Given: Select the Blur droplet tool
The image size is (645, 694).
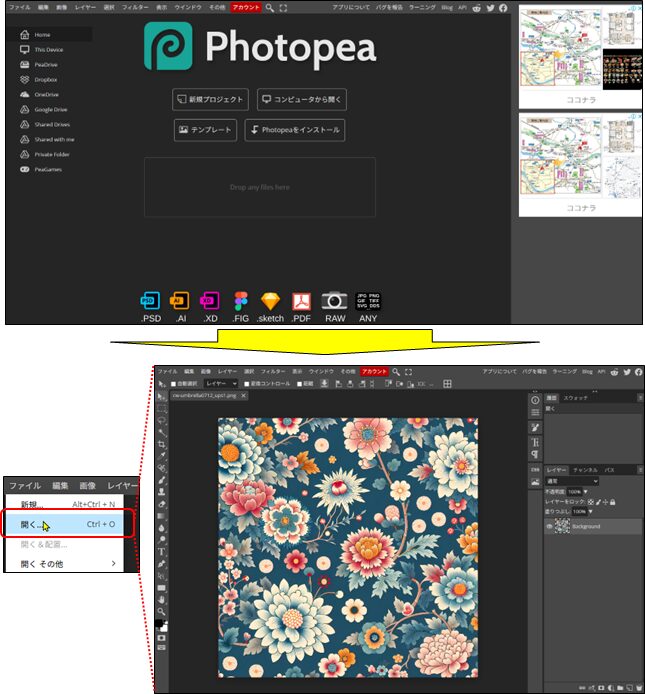Looking at the screenshot, I should point(161,528).
